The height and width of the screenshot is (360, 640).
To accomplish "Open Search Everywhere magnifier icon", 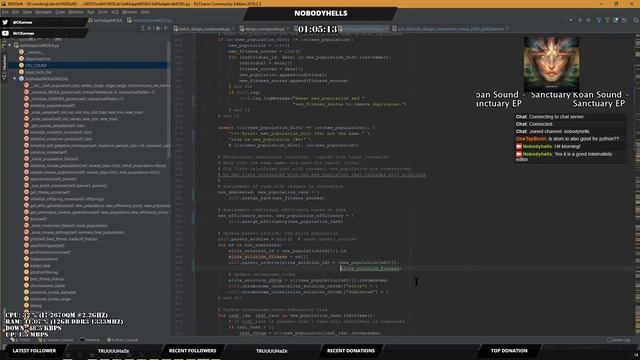I will pos(636,20).
